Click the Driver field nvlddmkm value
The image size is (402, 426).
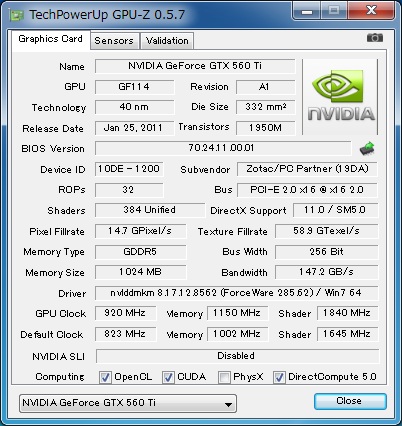coord(237,293)
